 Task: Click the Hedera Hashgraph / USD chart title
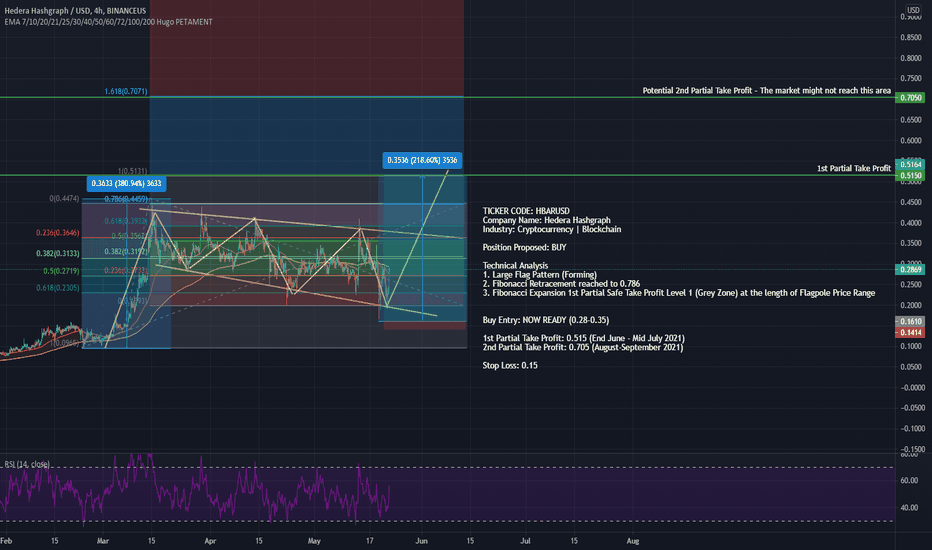pyautogui.click(x=75, y=11)
